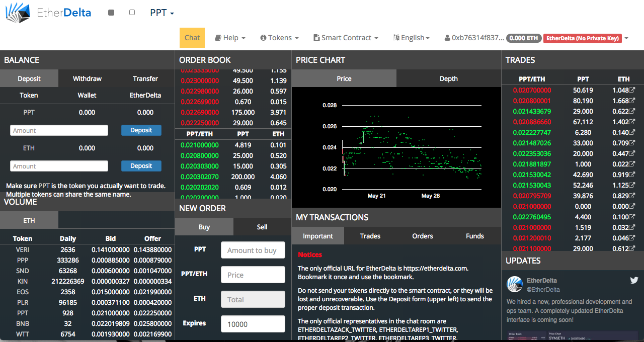This screenshot has height=342, width=644.
Task: Switch to the dark theme square
Action: coord(111,13)
